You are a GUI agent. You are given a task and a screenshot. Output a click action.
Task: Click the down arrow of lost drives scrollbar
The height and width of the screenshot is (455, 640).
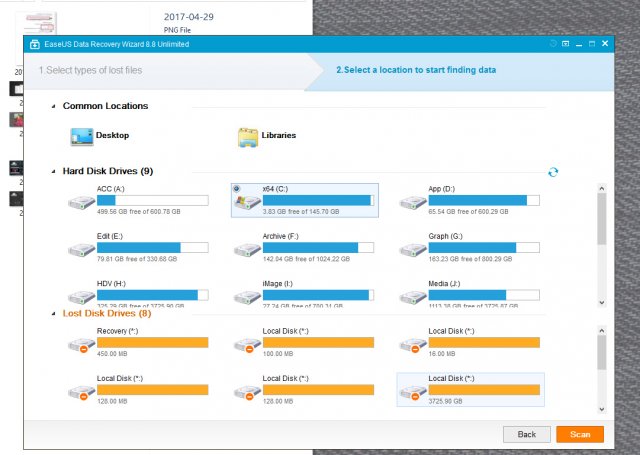601,407
